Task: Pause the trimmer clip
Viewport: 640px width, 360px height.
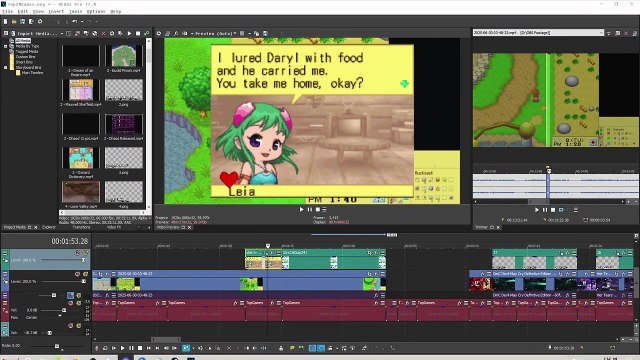Action: point(545,210)
